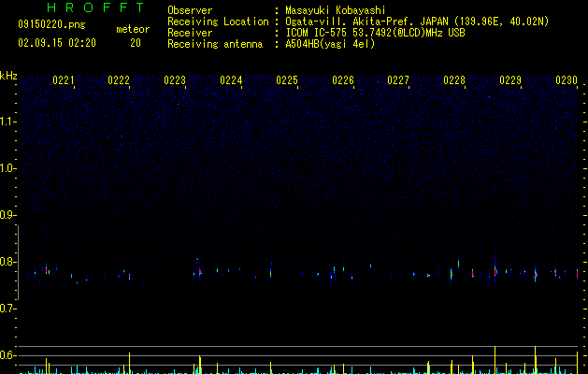588x374 pixels.
Task: Click time marker 0222
Action: tap(119, 80)
